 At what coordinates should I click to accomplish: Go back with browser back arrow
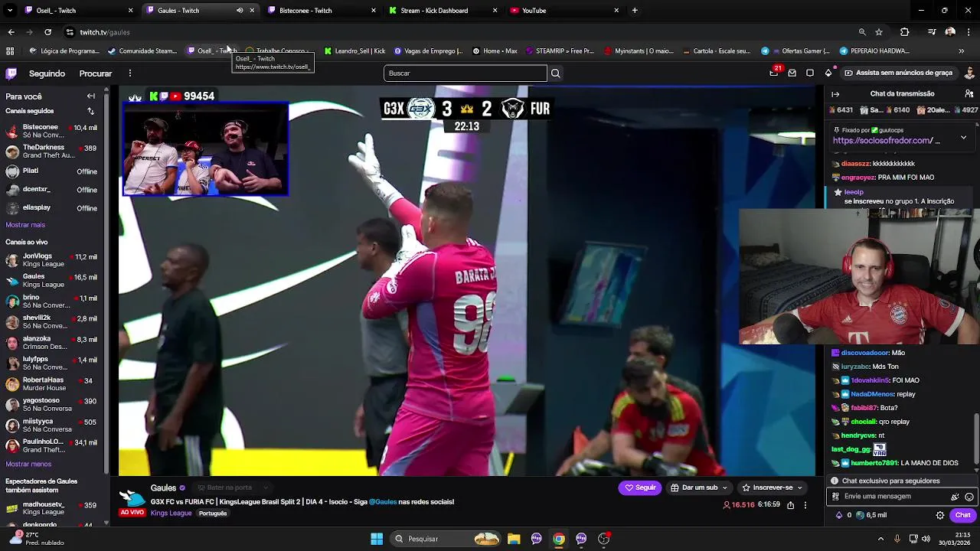11,32
